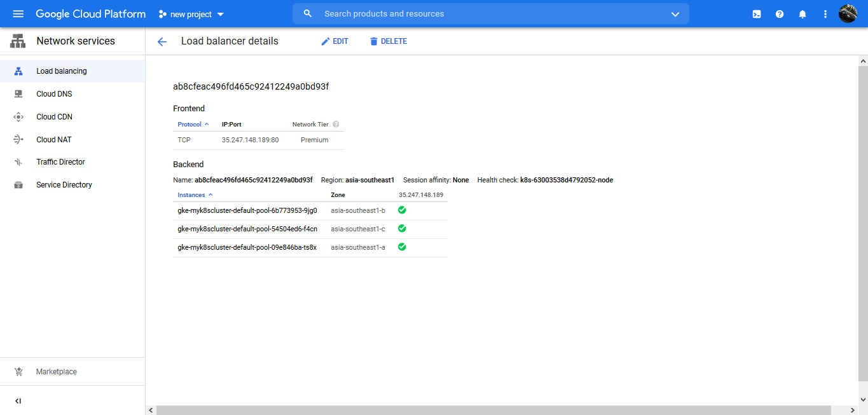Click the Load balancing sidebar icon
The width and height of the screenshot is (868, 415).
click(x=18, y=71)
